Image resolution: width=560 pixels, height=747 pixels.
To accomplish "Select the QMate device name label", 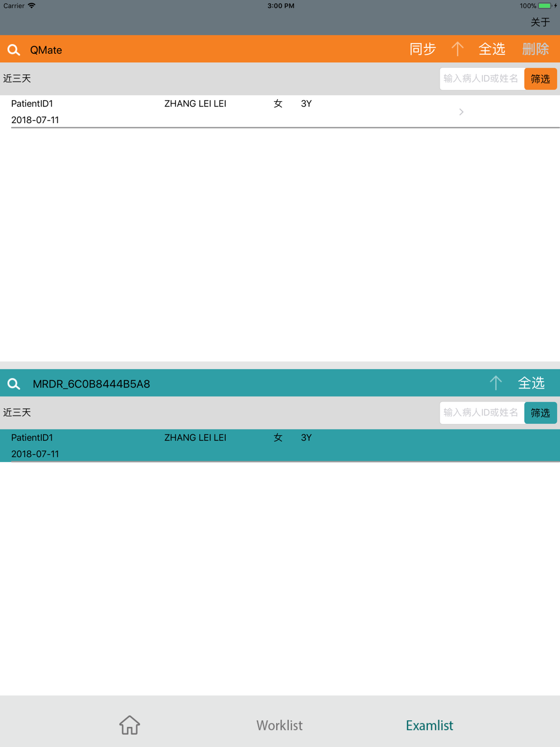I will point(46,50).
